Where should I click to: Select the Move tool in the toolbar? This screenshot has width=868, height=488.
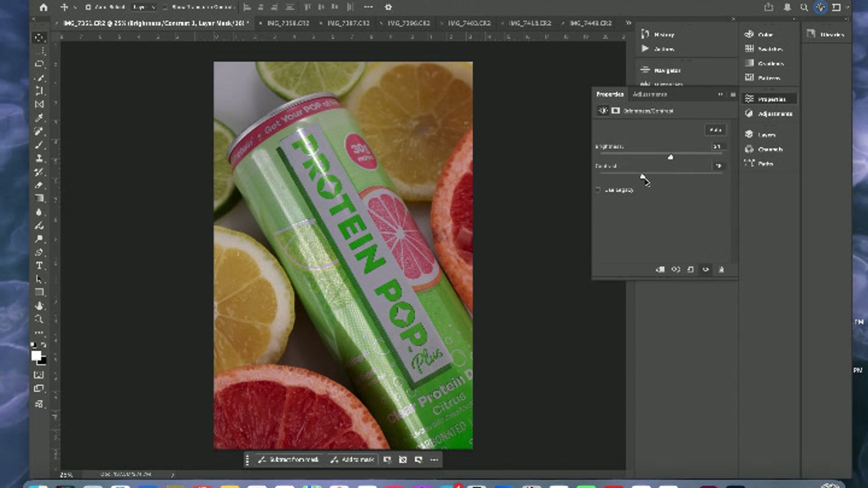tap(39, 37)
